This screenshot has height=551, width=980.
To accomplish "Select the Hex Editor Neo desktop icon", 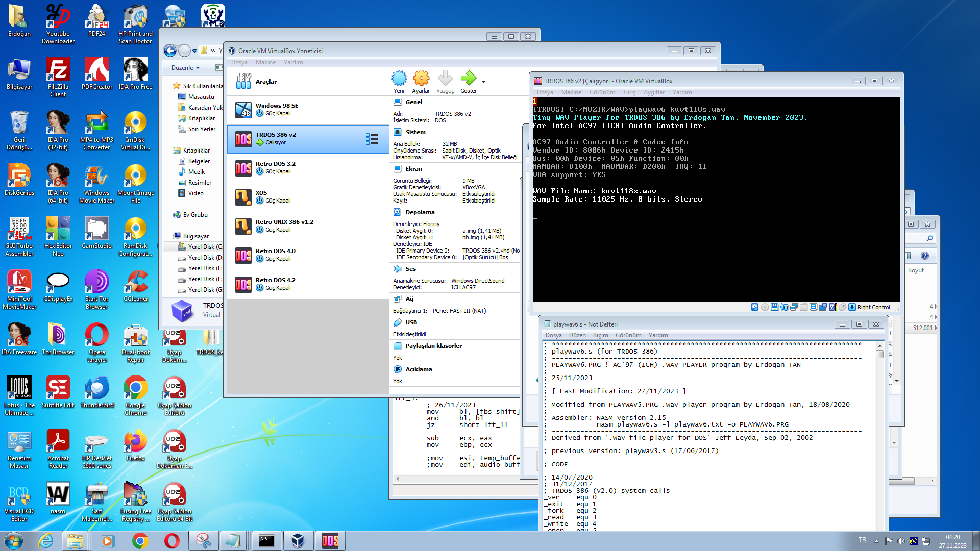I will pos(58,236).
